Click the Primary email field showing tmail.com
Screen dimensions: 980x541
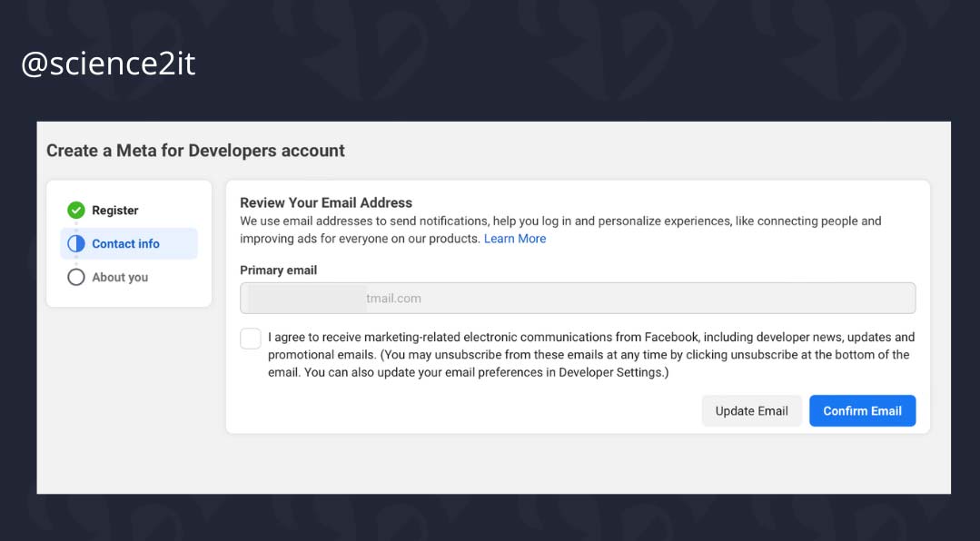pyautogui.click(x=636, y=298)
